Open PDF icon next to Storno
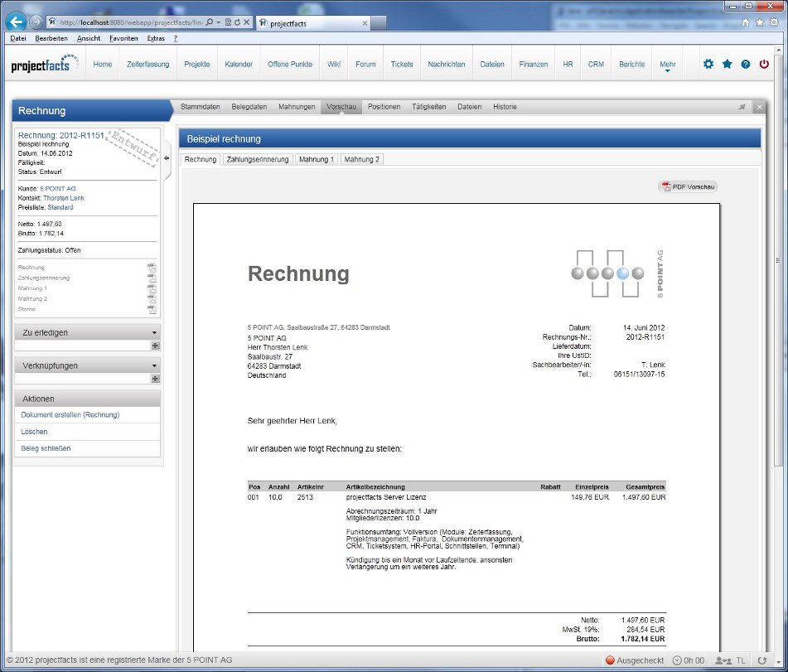The width and height of the screenshot is (788, 672). (152, 309)
